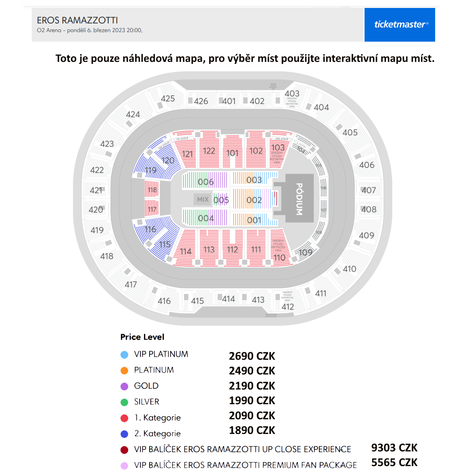Select upper tier section 418

(107, 256)
